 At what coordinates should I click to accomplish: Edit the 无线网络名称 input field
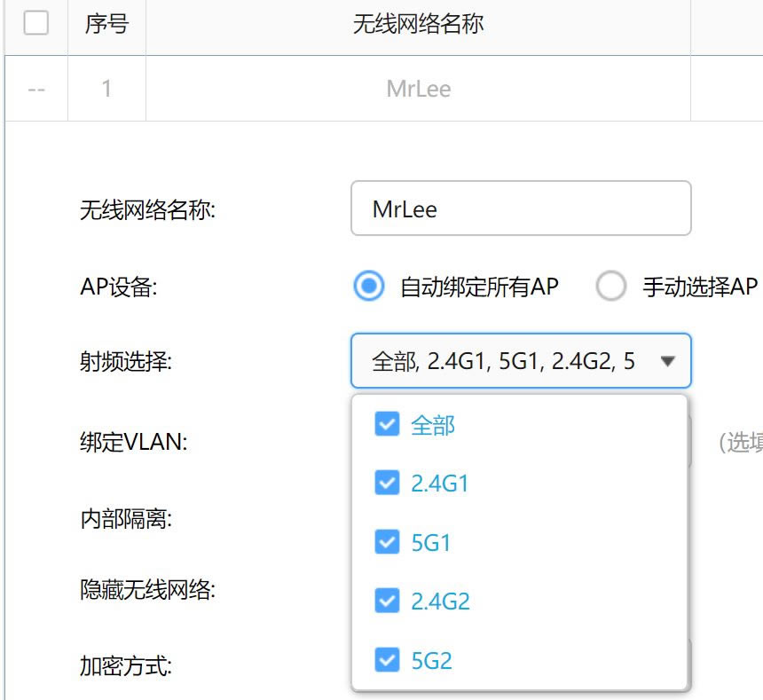pyautogui.click(x=521, y=208)
